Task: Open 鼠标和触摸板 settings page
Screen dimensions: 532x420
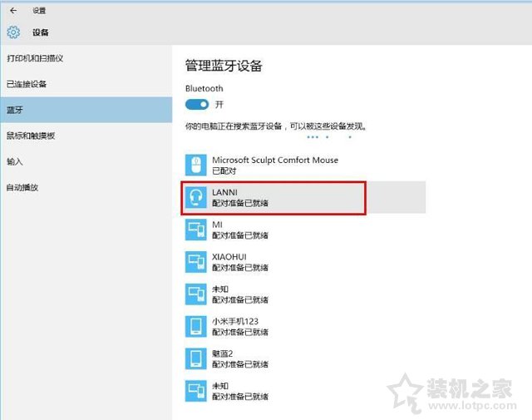Action: (x=31, y=136)
